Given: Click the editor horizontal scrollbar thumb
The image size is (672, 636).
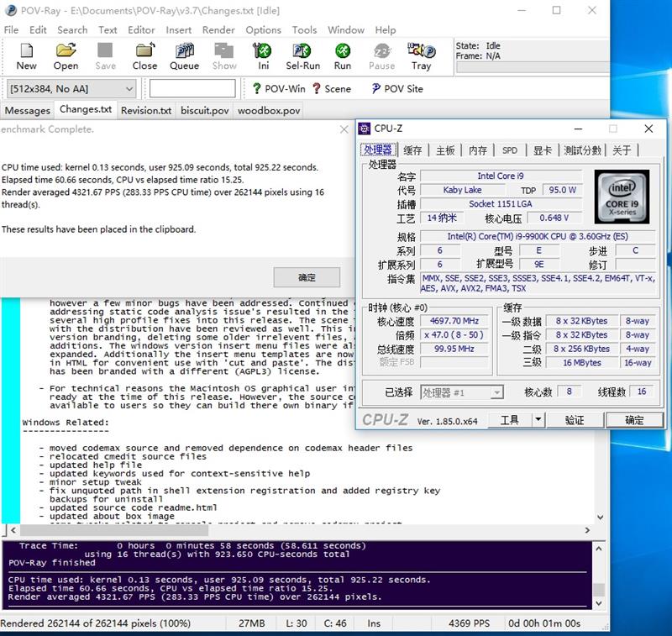Looking at the screenshot, I should 114,531.
